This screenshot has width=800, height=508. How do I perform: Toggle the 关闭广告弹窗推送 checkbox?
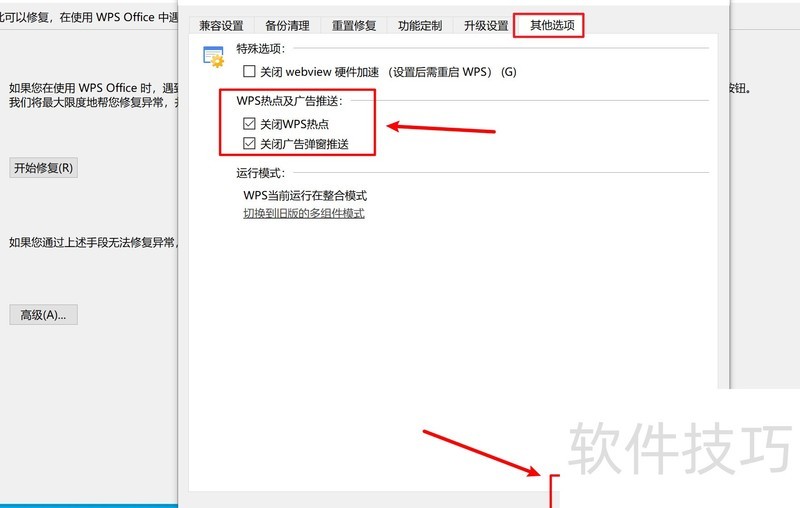coord(249,143)
